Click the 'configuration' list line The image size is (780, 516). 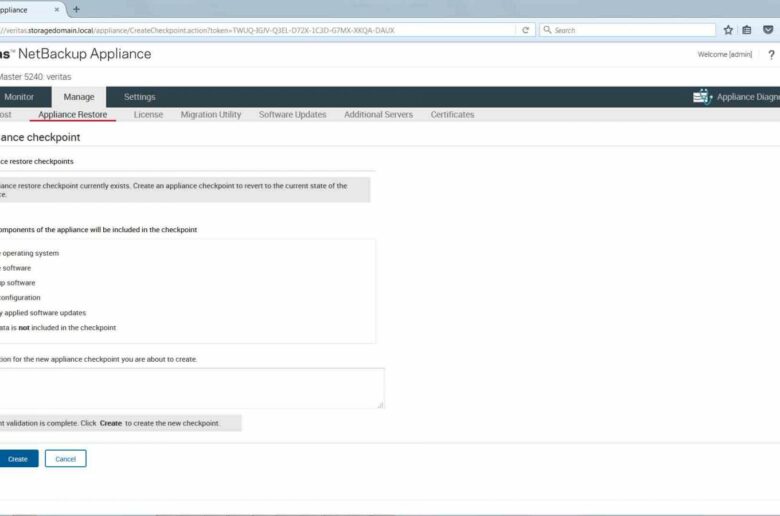pyautogui.click(x=20, y=298)
